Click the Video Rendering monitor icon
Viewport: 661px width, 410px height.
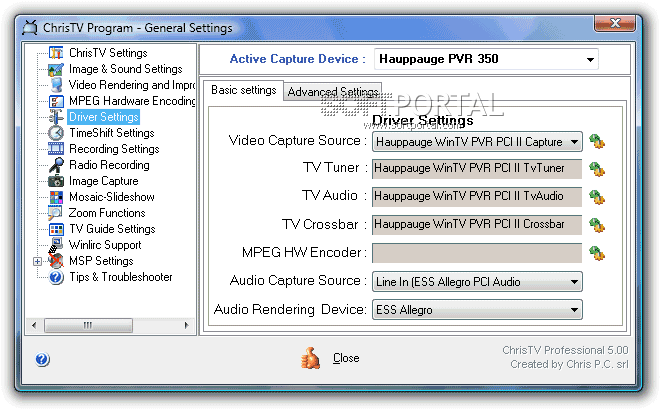tap(56, 85)
